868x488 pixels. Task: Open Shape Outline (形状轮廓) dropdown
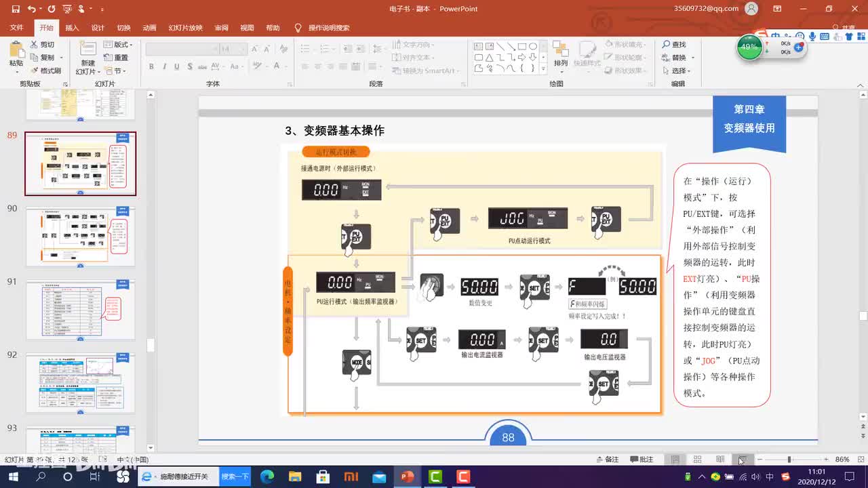click(624, 58)
